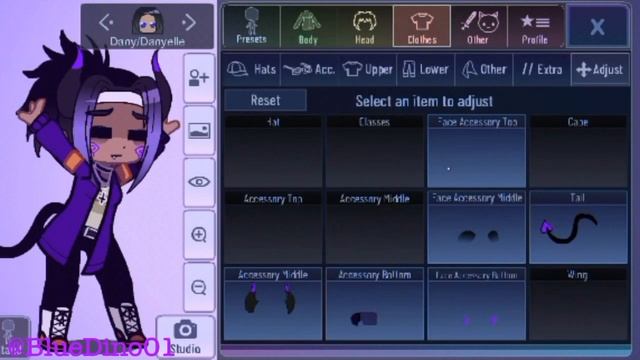The width and height of the screenshot is (640, 360).
Task: Choose the Wing adjust slot
Action: [x=578, y=304]
